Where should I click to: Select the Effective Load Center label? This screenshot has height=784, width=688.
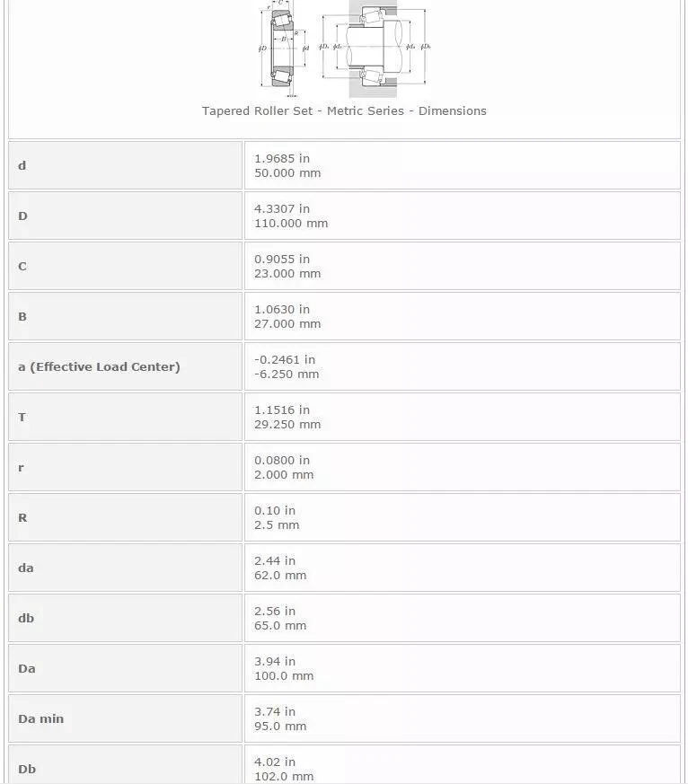[x=99, y=366]
